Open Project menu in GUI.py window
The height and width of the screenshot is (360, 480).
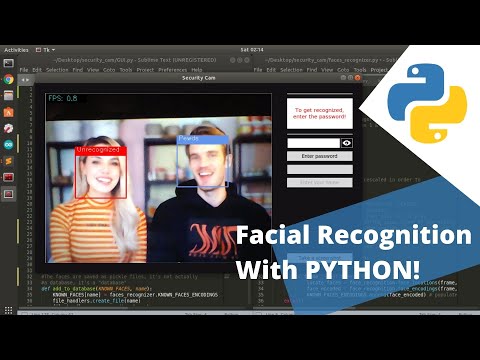[x=145, y=70]
